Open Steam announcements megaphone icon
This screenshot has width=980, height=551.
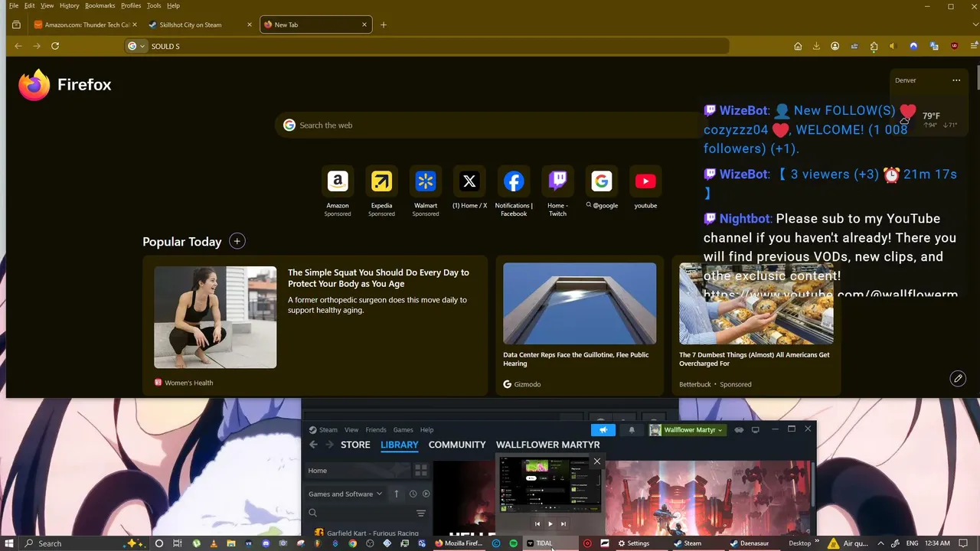(603, 430)
